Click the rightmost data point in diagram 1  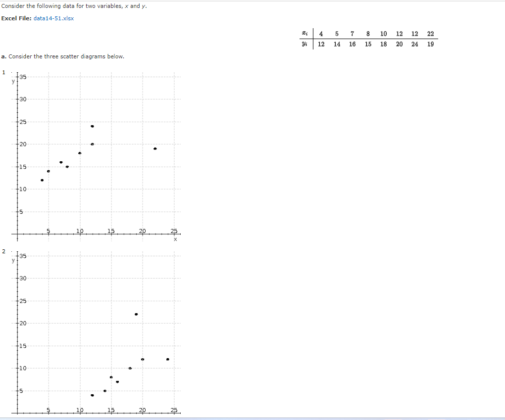pos(155,147)
